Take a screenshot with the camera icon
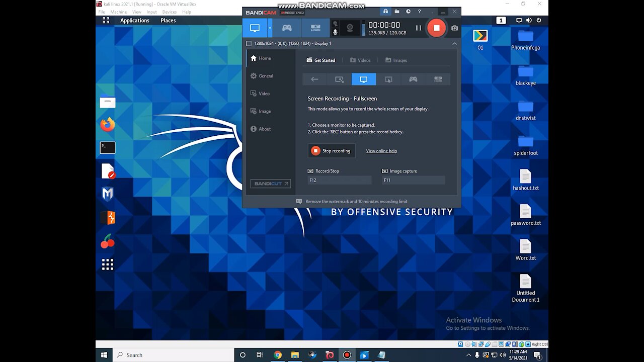 (455, 28)
